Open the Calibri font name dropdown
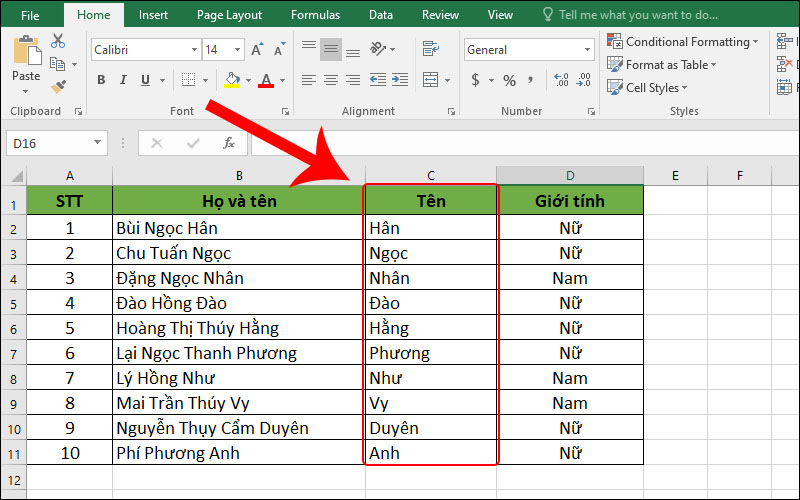The width and height of the screenshot is (800, 500). (x=192, y=50)
